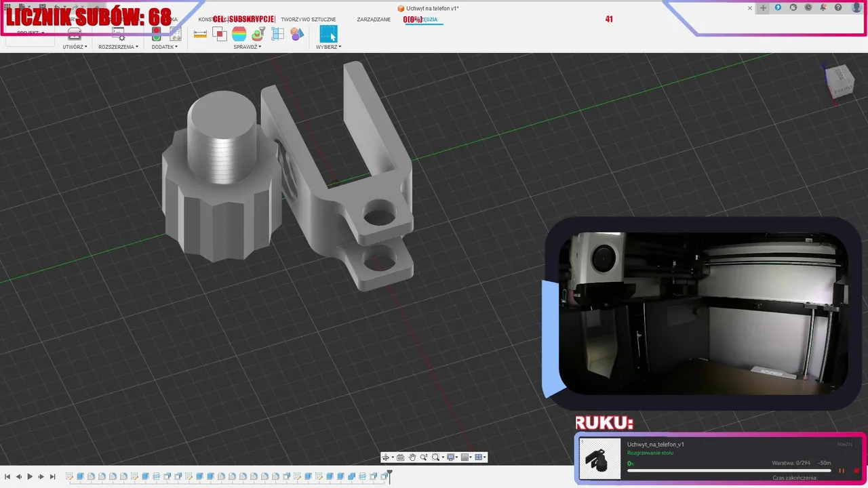Select the Zoom magnifier tool
The height and width of the screenshot is (488, 868).
click(x=424, y=457)
